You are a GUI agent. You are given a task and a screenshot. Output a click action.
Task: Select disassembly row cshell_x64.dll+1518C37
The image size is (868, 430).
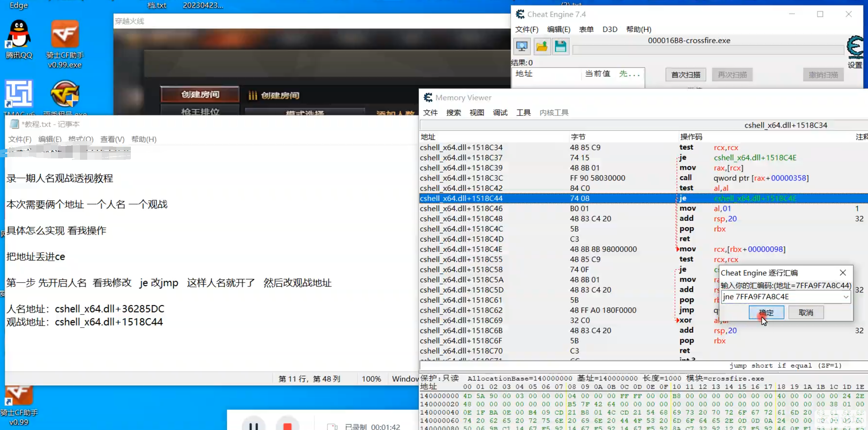(x=643, y=158)
